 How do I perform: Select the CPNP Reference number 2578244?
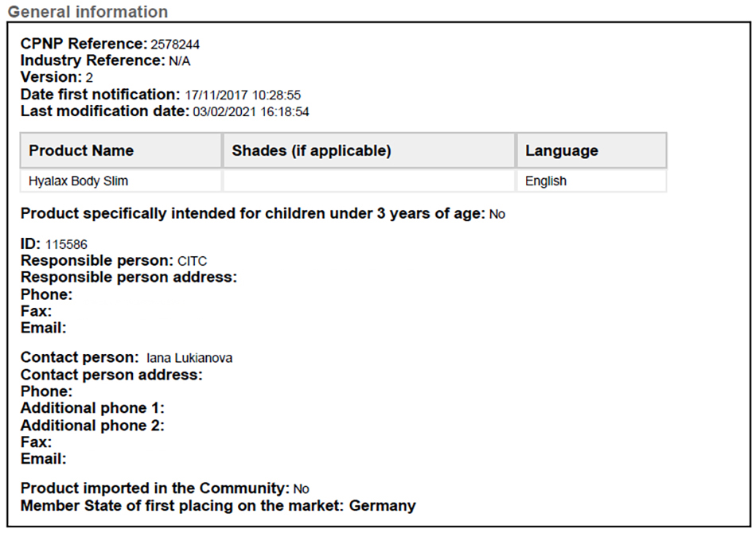point(175,45)
